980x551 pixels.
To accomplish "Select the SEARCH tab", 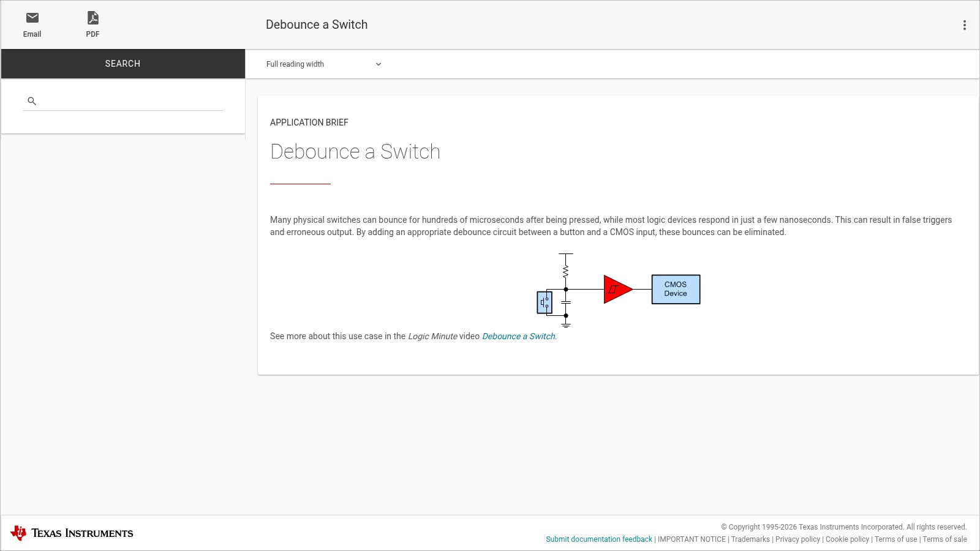I will 123,64.
